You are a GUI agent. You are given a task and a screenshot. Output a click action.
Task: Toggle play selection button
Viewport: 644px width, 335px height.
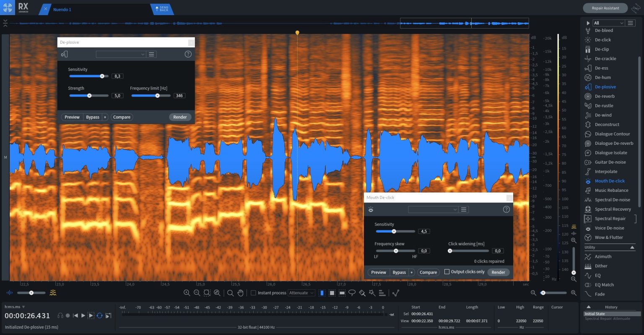click(x=91, y=315)
